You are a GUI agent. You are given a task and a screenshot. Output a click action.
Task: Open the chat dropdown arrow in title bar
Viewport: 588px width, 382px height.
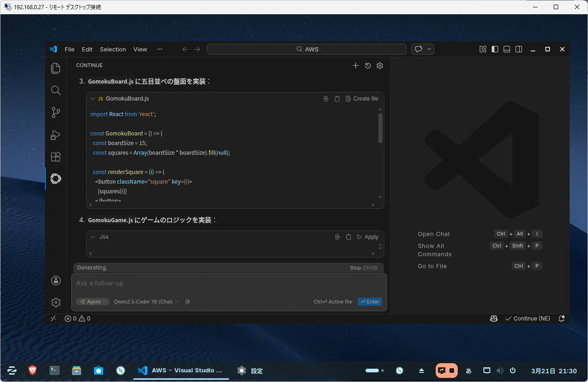[429, 49]
